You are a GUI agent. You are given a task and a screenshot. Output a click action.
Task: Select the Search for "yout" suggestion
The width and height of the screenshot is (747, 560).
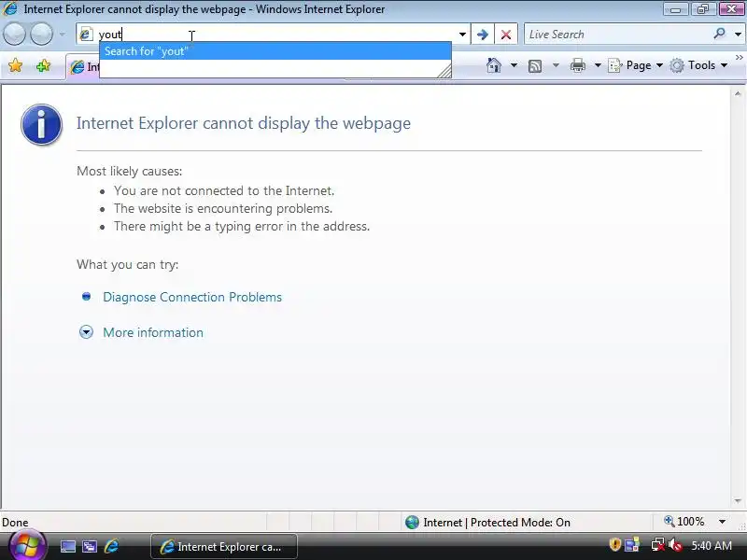coord(275,51)
